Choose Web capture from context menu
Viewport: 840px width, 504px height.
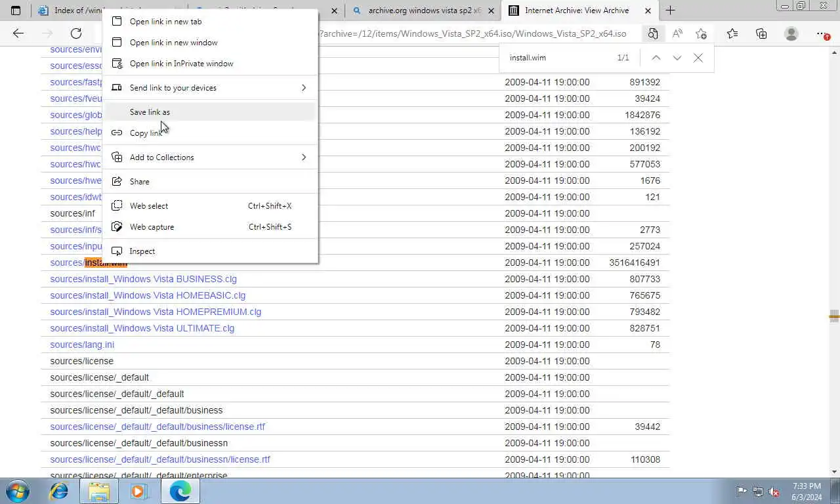(x=210, y=227)
